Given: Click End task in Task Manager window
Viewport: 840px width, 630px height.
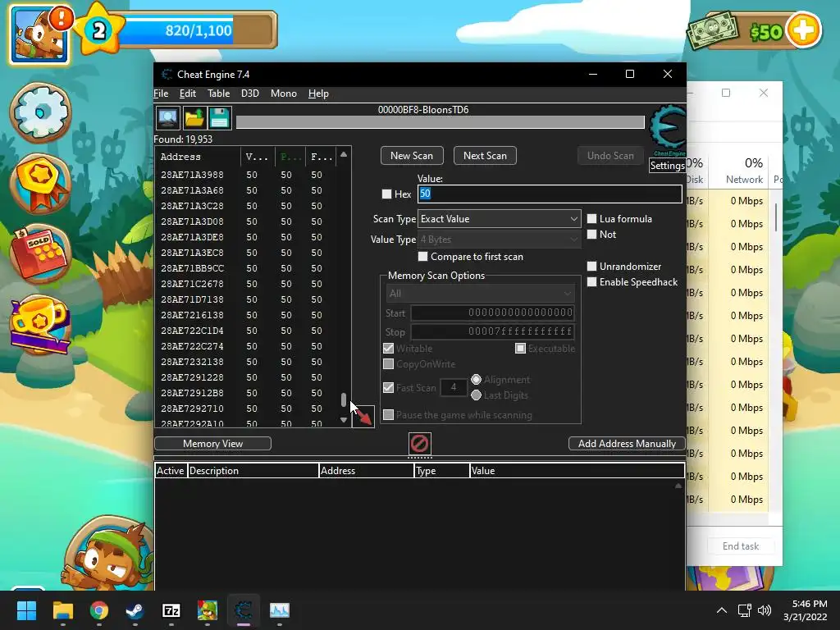Looking at the screenshot, I should (741, 546).
